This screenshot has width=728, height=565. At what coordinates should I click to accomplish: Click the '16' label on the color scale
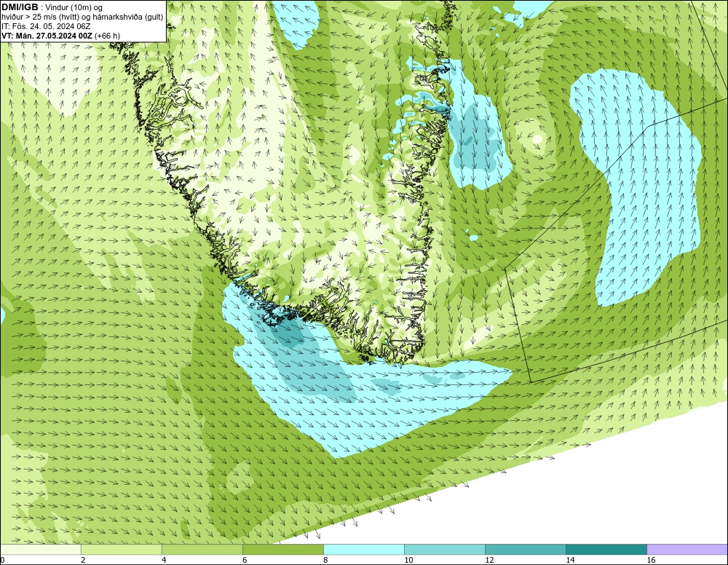click(x=651, y=561)
